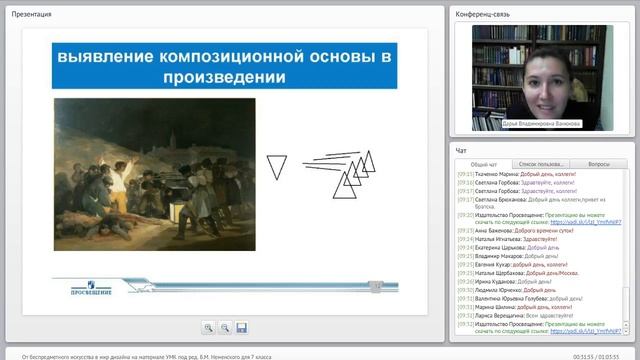640x360 pixels.
Task: Open the download link in the 09:32 chat message
Action: pyautogui.click(x=586, y=331)
